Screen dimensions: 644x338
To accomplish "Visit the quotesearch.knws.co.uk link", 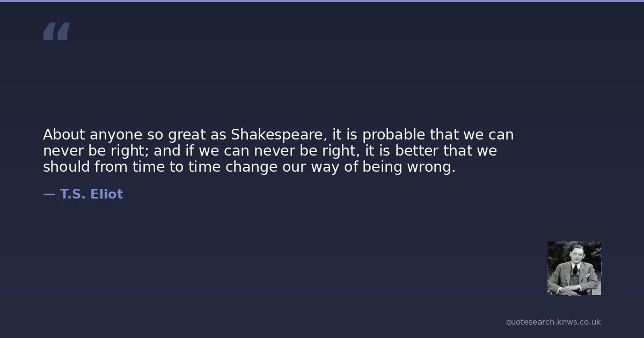I will coord(553,322).
